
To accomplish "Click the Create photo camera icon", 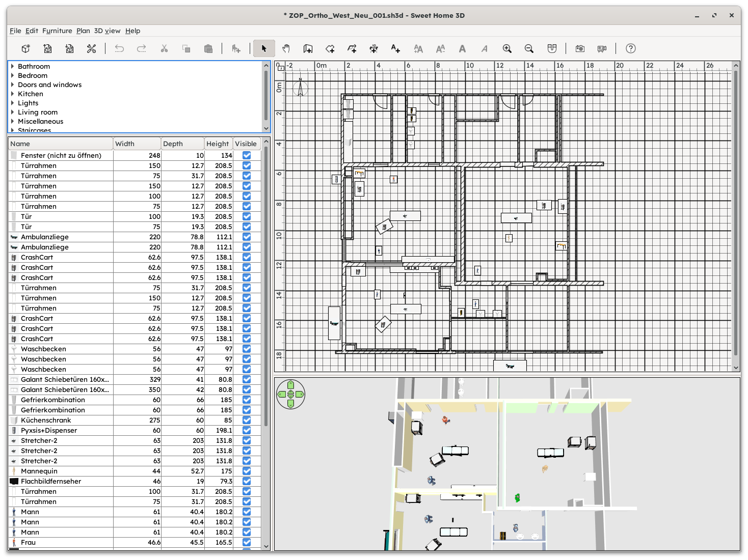I will tap(580, 49).
